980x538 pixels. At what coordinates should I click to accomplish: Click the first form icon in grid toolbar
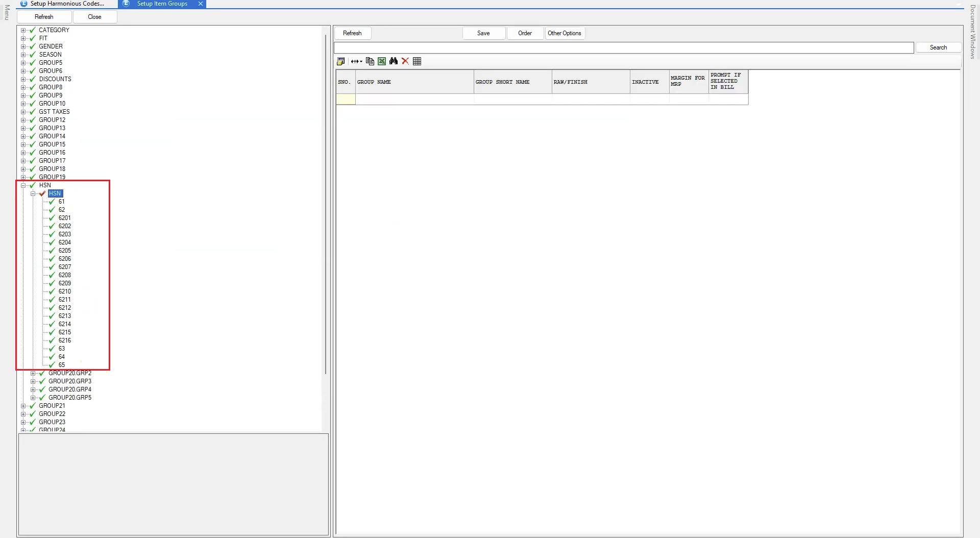pyautogui.click(x=340, y=61)
